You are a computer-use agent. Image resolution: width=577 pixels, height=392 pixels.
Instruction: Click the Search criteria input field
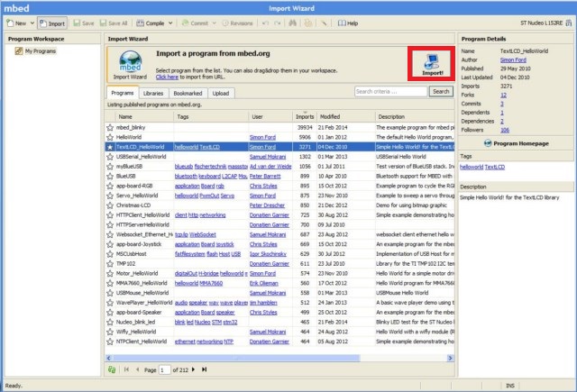point(390,91)
